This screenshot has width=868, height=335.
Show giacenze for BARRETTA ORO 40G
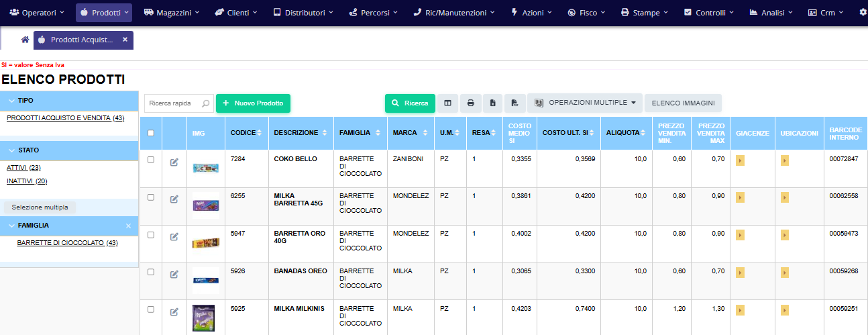tap(740, 235)
